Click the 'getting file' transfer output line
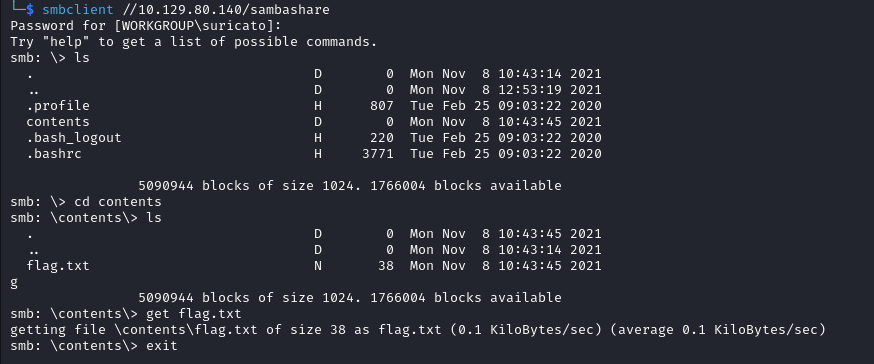874x364 pixels. coord(417,330)
